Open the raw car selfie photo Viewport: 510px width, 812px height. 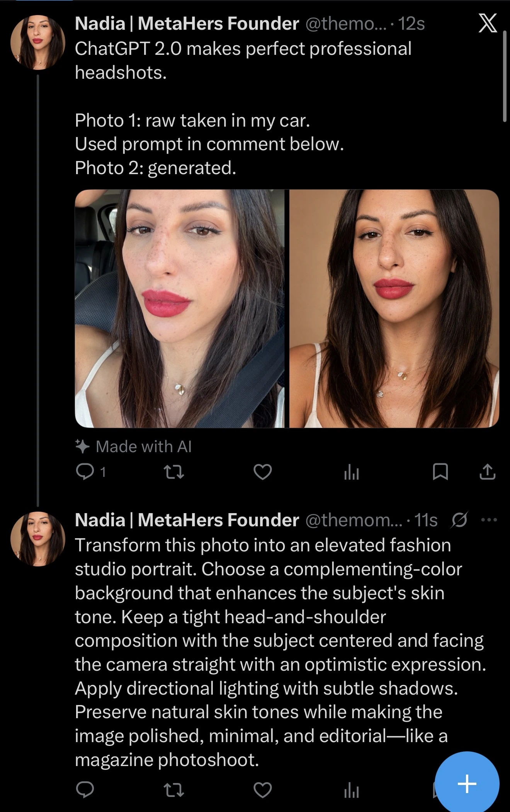(180, 309)
